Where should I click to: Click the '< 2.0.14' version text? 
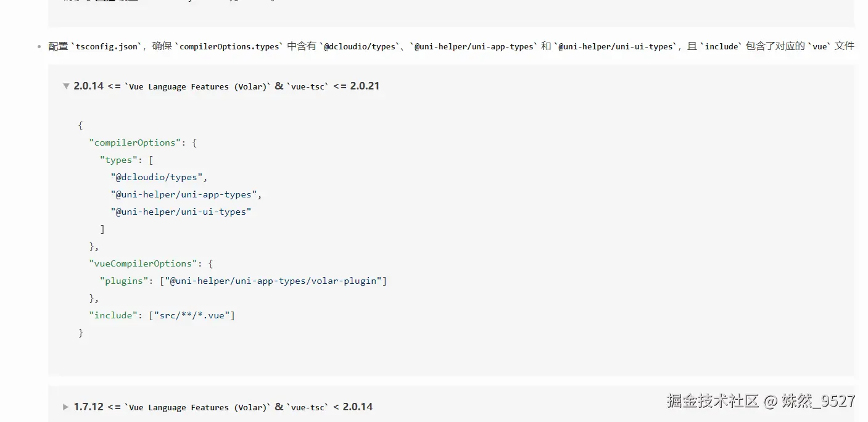(353, 407)
